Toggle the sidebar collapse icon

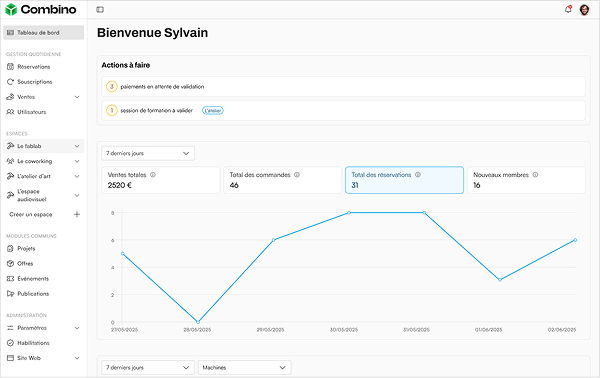coord(100,10)
